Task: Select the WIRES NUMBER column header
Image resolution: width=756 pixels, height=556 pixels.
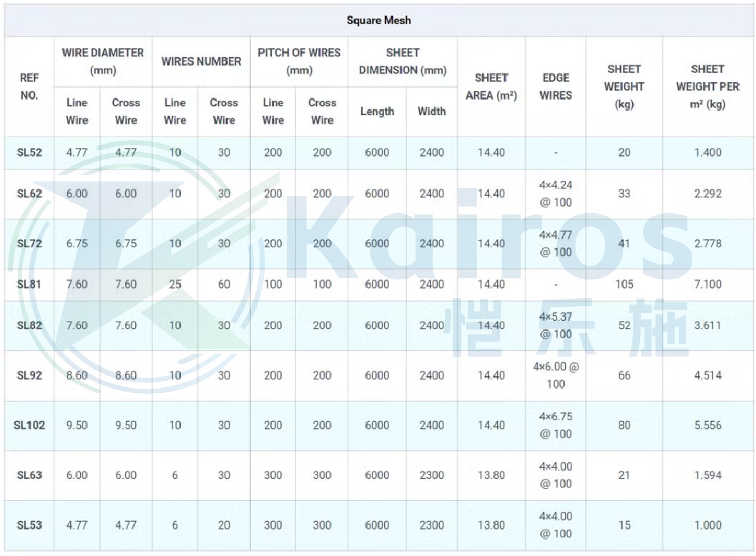Action: coord(201,61)
